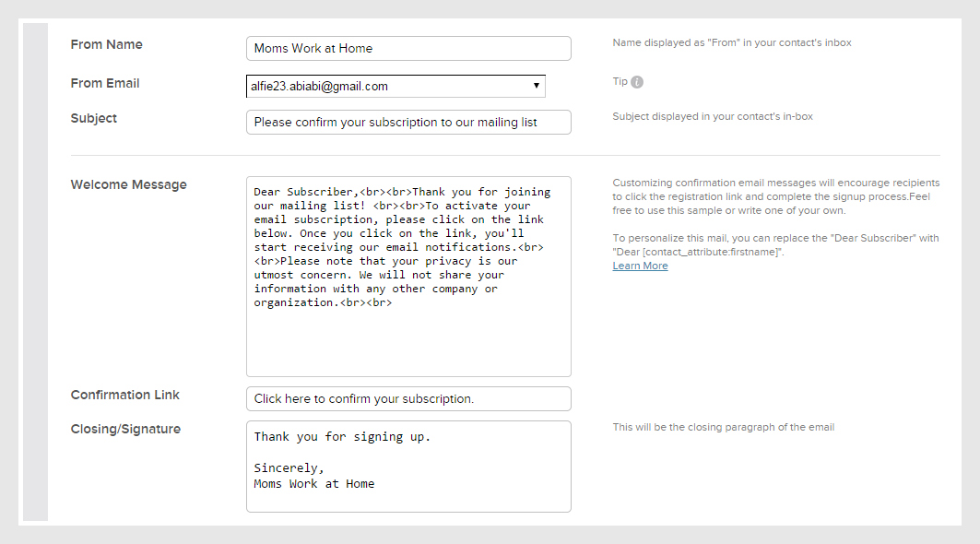
Task: Click the From Name label
Action: point(106,44)
